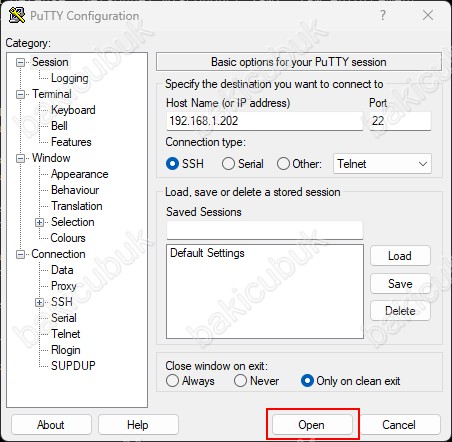Viewport: 452px width, 442px height.
Task: Select Default Settings in the sessions list
Action: 207,253
